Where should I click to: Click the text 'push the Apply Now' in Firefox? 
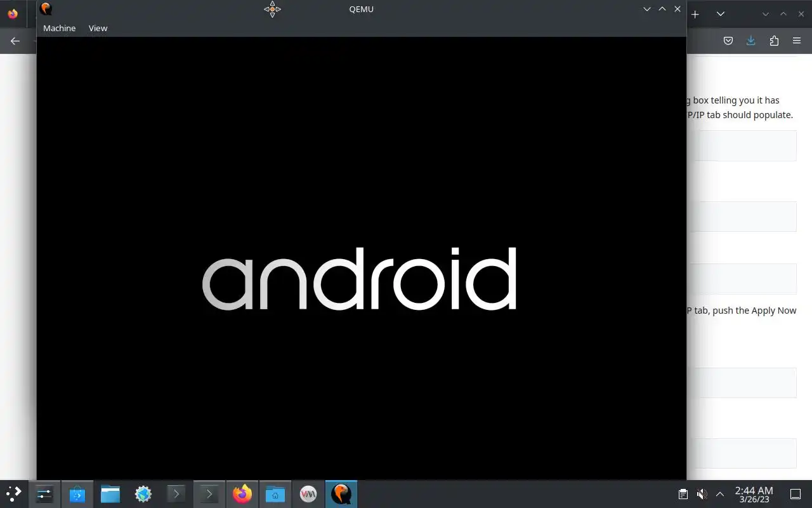754,311
